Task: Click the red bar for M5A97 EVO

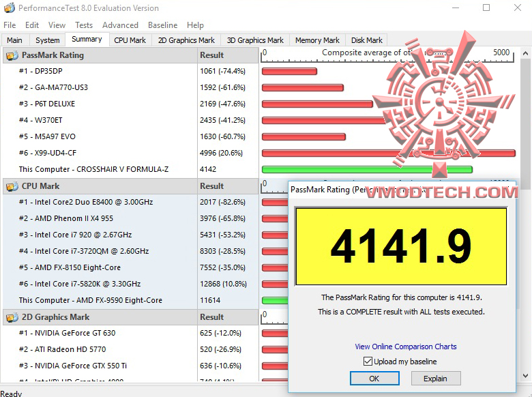Action: 304,136
